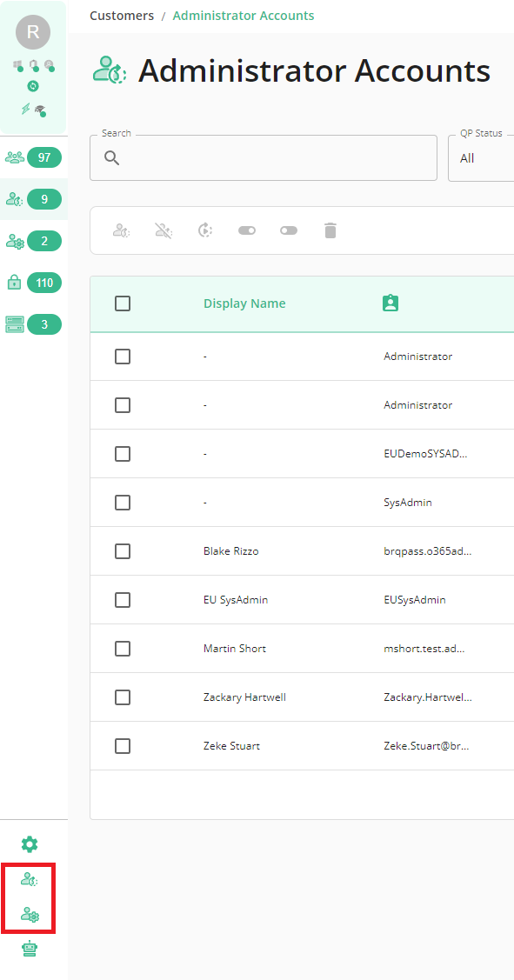Open the settings gear in sidebar
Viewport: 514px width, 980px height.
[30, 844]
